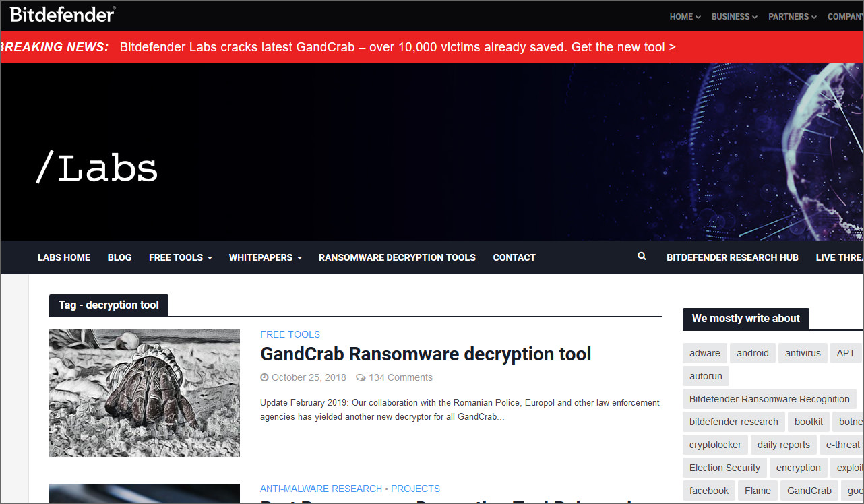Open the COMPANY menu in top bar
Screen dimensions: 864x504
(845, 17)
